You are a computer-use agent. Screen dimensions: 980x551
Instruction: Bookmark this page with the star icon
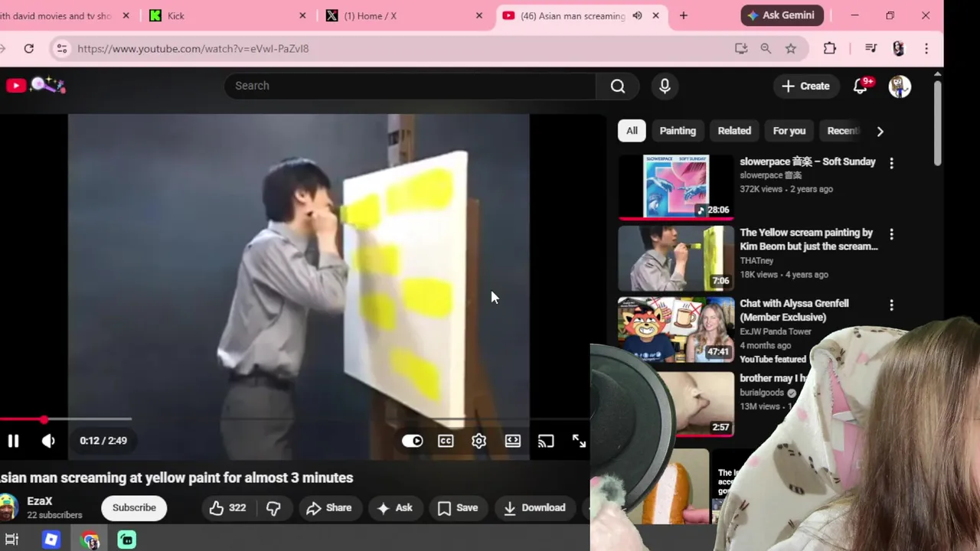pos(791,48)
